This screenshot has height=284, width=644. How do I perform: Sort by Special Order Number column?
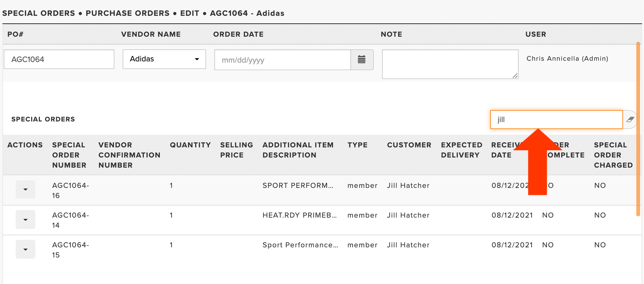click(x=69, y=155)
